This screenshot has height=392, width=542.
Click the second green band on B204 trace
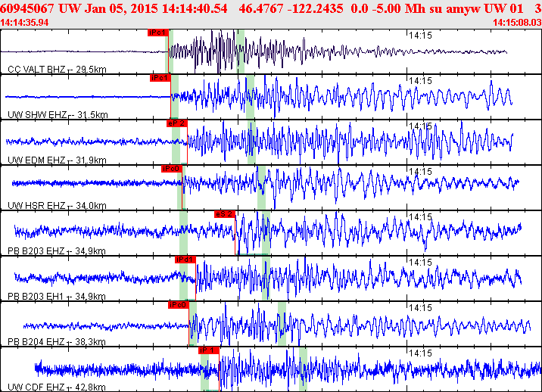(x=282, y=324)
